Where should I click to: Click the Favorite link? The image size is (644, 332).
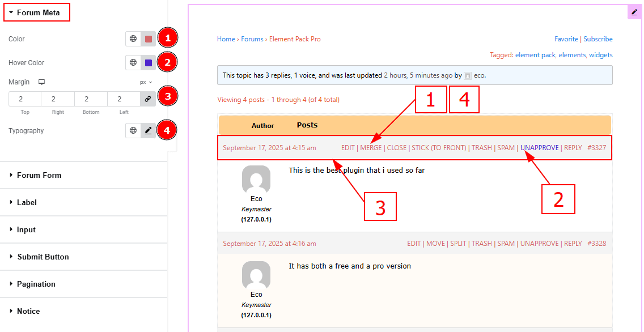pos(566,39)
